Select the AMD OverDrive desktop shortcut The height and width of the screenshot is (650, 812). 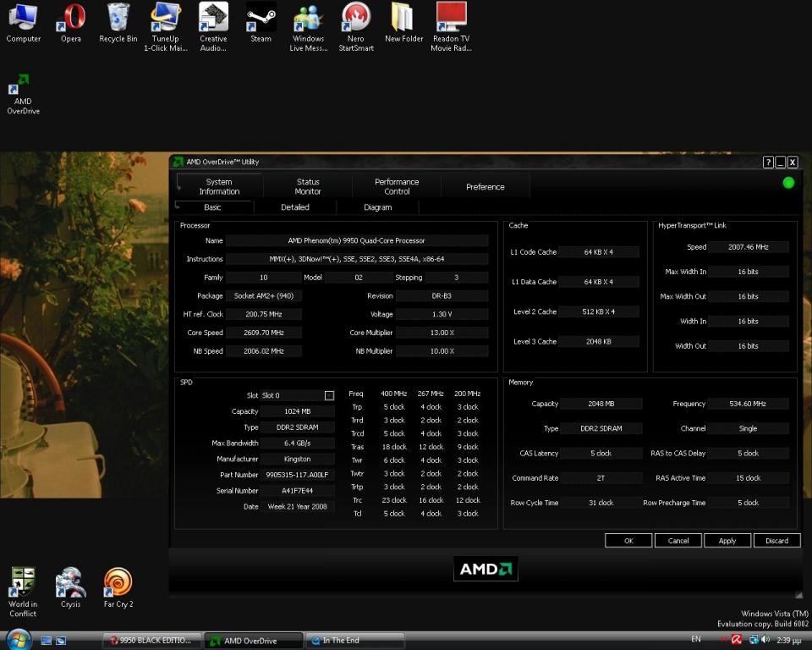click(x=24, y=94)
